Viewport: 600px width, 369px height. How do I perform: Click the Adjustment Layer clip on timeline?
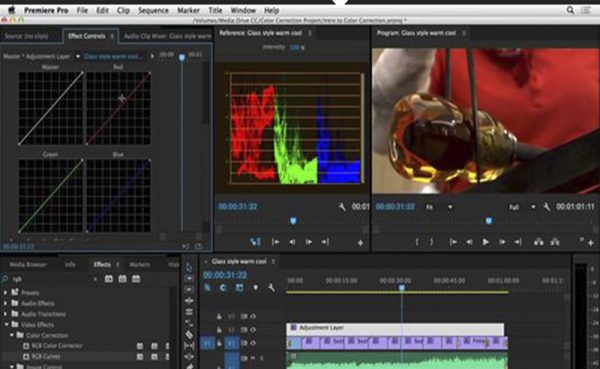point(395,329)
